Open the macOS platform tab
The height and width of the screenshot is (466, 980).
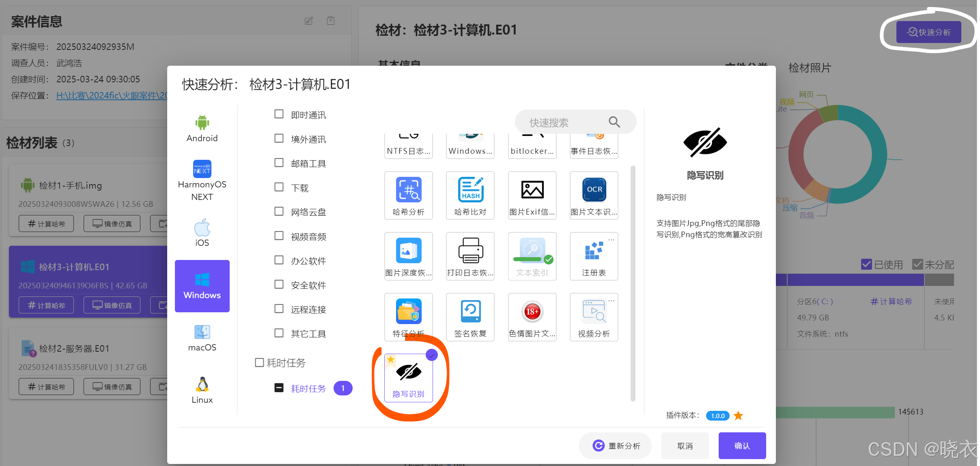pos(202,338)
